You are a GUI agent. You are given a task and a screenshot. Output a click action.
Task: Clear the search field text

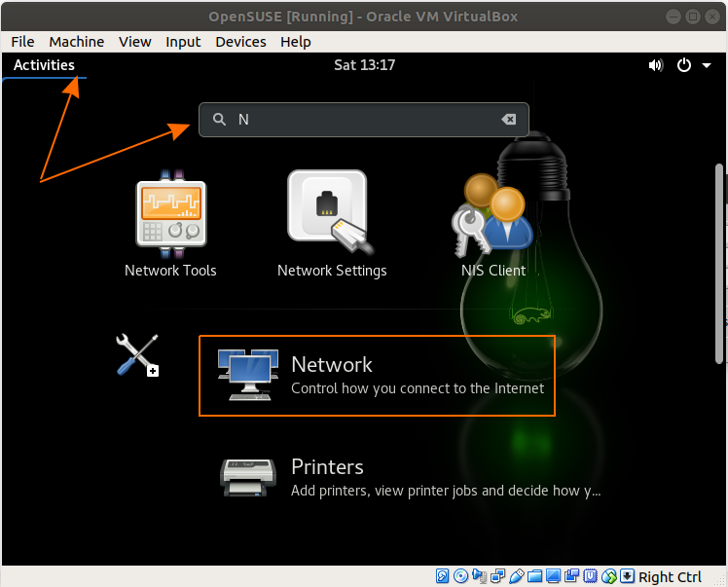point(509,120)
